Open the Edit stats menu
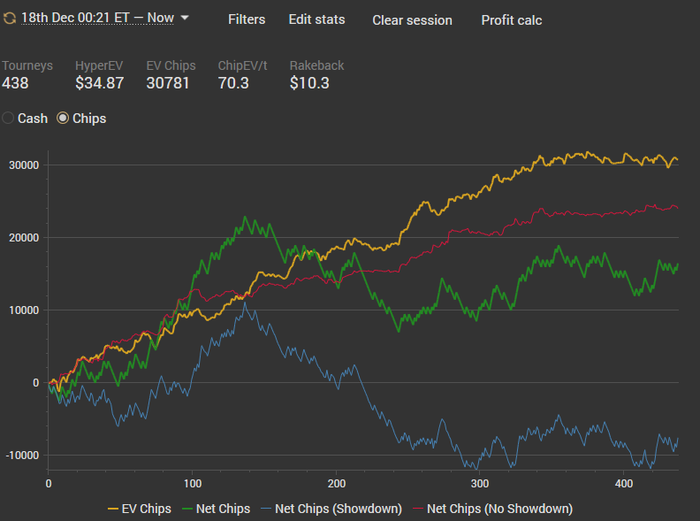Image resolution: width=700 pixels, height=521 pixels. pos(317,20)
